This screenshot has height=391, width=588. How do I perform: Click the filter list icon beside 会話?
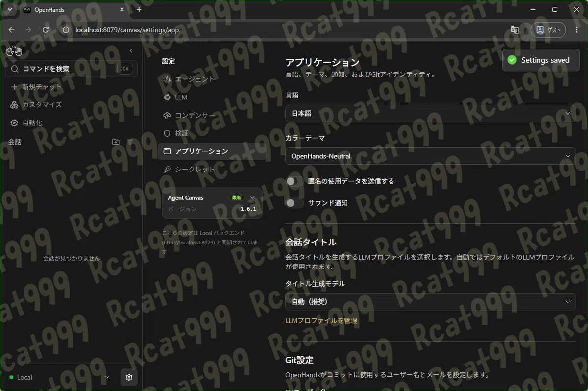coord(130,142)
